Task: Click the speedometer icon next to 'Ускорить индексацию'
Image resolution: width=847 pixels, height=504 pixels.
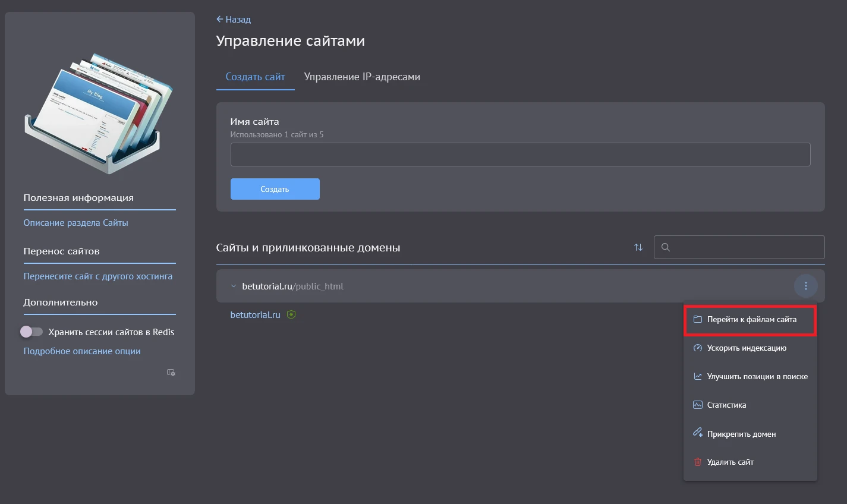Action: [x=697, y=348]
